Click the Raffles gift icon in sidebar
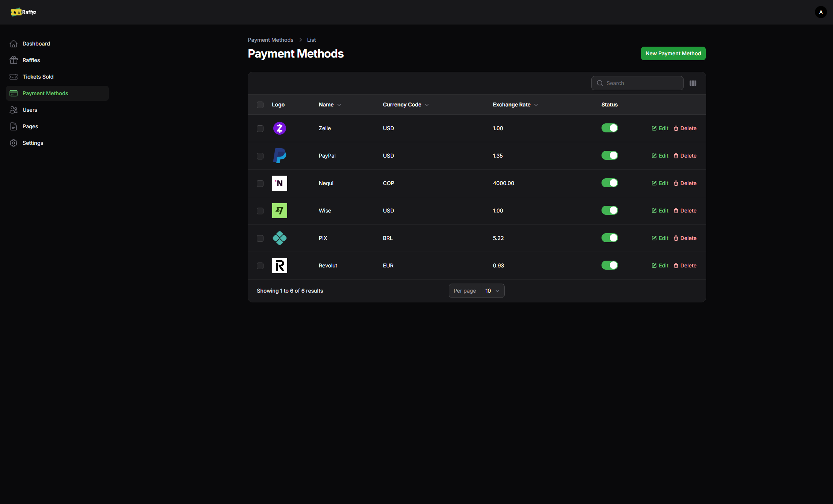Image resolution: width=833 pixels, height=504 pixels. 14,60
